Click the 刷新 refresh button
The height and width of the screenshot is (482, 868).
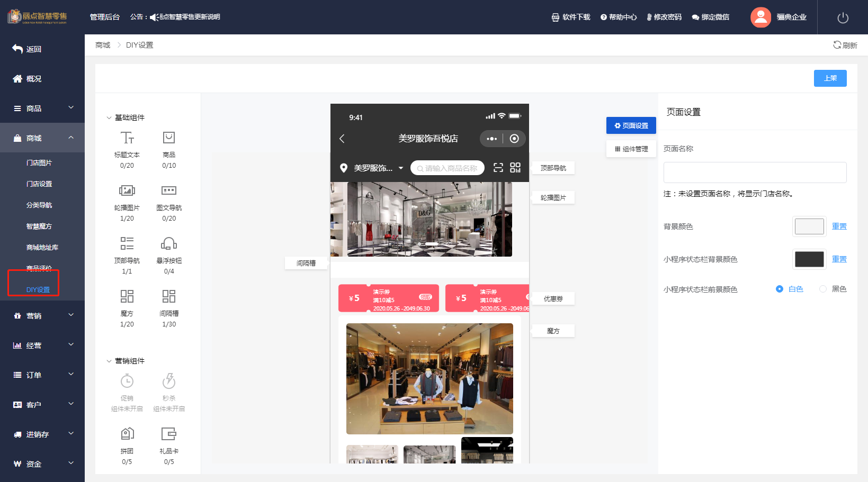845,45
